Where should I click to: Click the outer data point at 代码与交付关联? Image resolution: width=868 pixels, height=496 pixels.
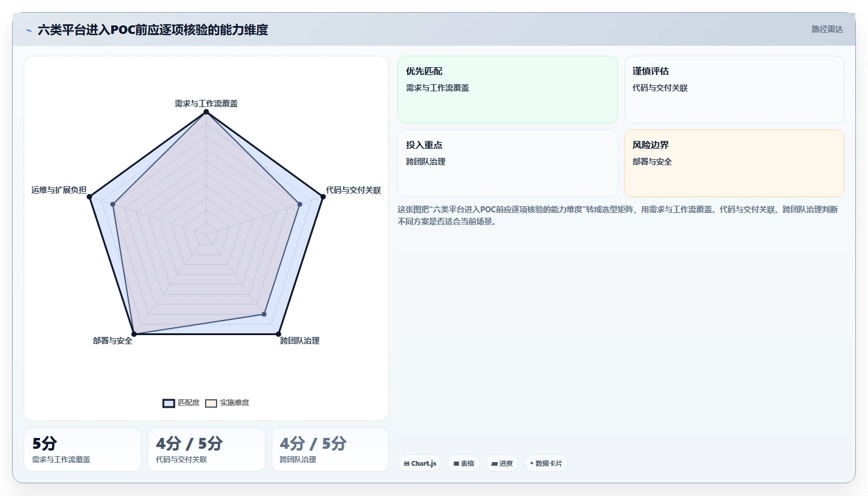[x=323, y=197]
